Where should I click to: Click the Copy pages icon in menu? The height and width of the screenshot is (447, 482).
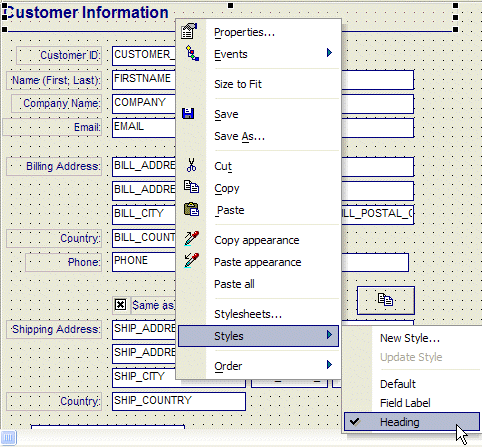(x=191, y=187)
